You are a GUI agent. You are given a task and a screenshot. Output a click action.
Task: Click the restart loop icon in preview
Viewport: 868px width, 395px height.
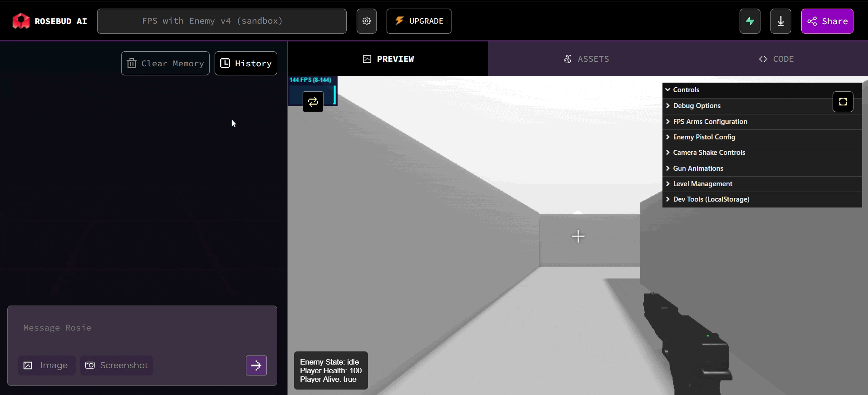click(x=313, y=102)
